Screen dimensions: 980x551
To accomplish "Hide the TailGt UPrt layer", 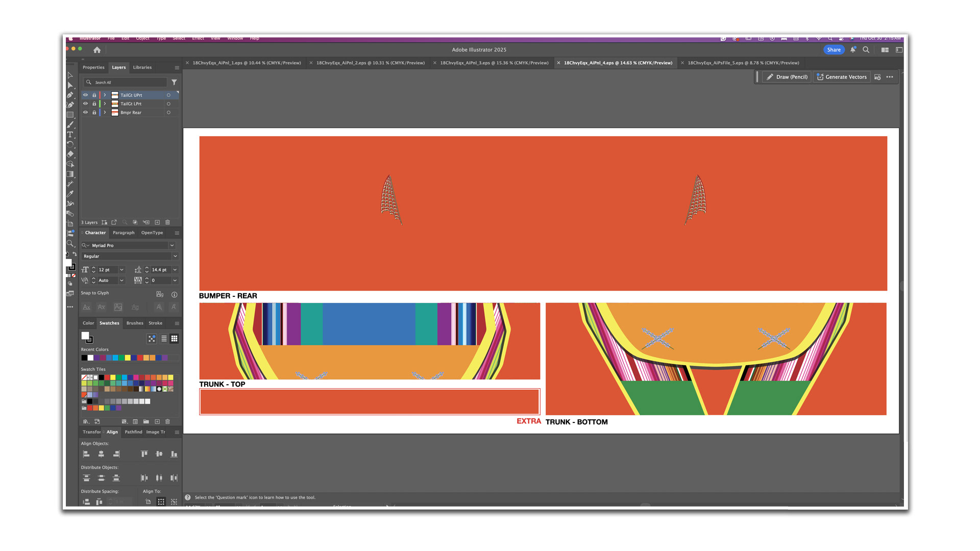I will pyautogui.click(x=85, y=95).
